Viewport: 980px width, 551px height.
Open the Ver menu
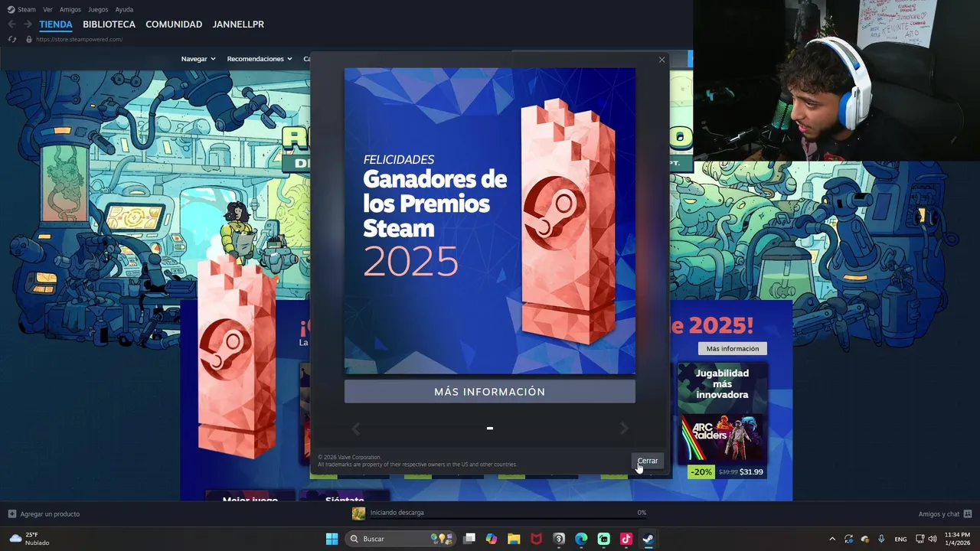point(47,10)
